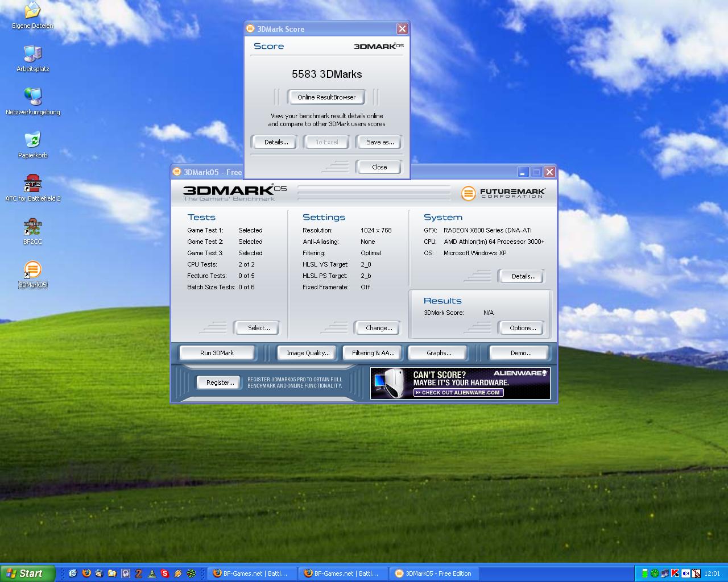Open Results Options button

pyautogui.click(x=523, y=328)
